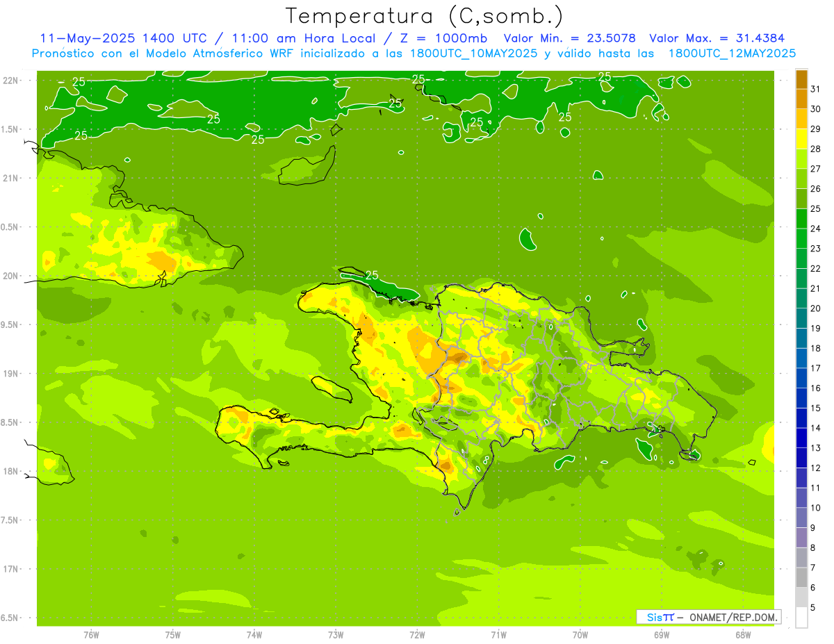Screen dimensions: 834x644
Task: Select the '1800UTC_12MAY2025' valid-until time text
Action: point(732,53)
